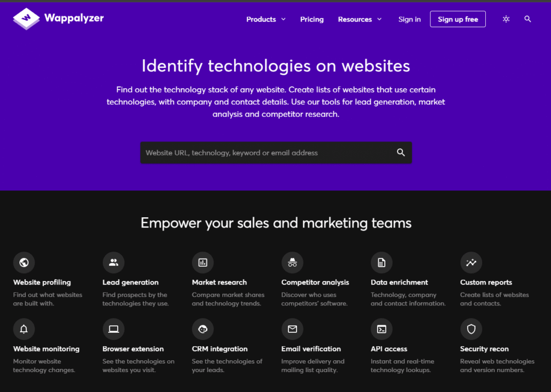Click the search bar magnifier icon
551x392 pixels.
pyautogui.click(x=401, y=153)
